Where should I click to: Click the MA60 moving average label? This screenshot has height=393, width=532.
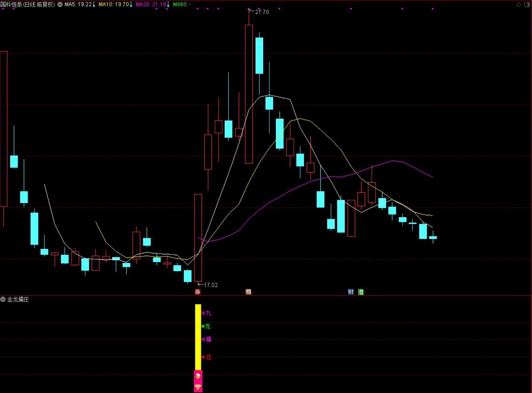[x=182, y=5]
